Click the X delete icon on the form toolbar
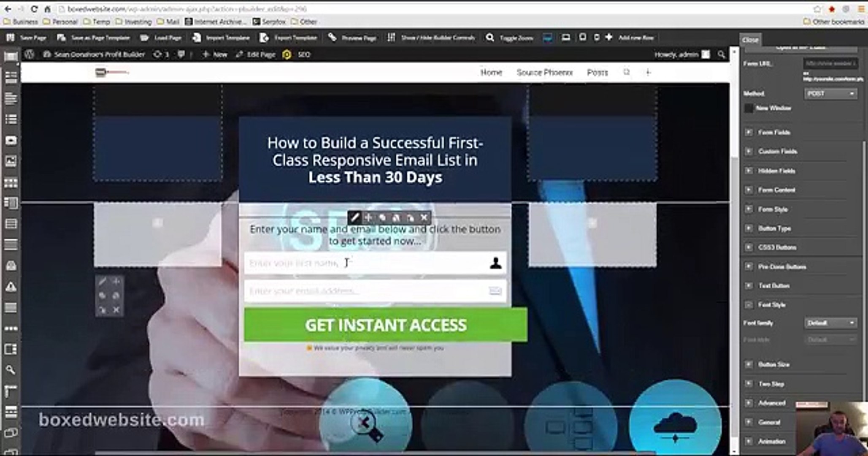The width and height of the screenshot is (868, 456). point(424,217)
